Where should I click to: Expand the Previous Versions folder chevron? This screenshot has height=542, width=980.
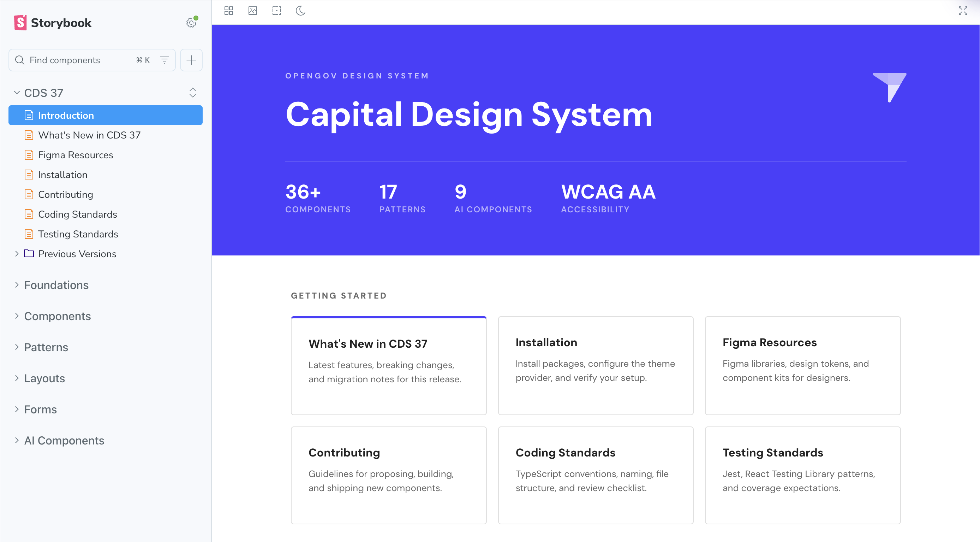click(x=16, y=253)
